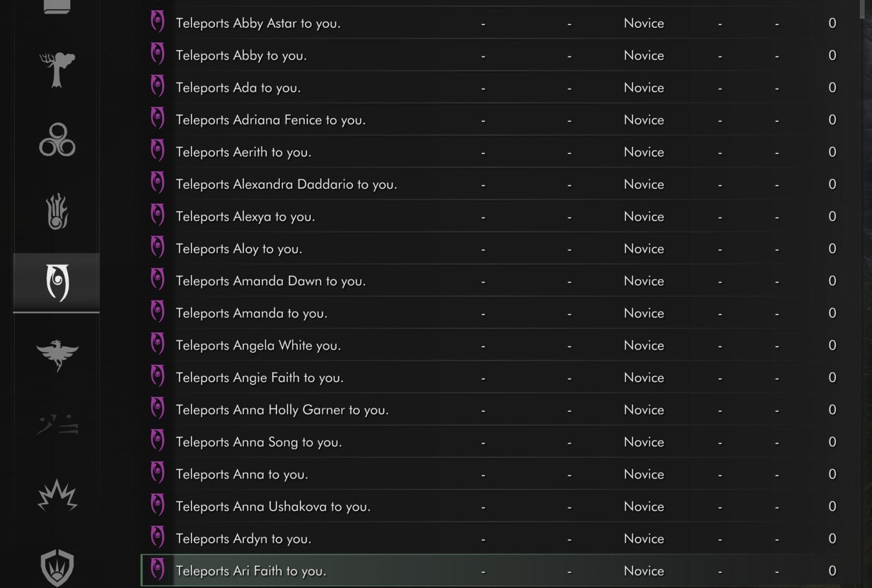
Task: Open the shield emblem category icon at the bottom
Action: tap(57, 567)
